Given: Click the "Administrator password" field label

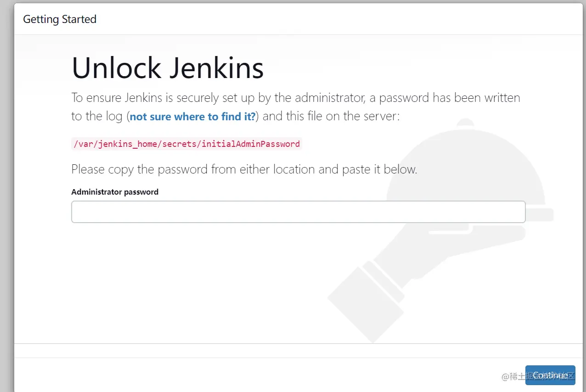Looking at the screenshot, I should [x=115, y=192].
